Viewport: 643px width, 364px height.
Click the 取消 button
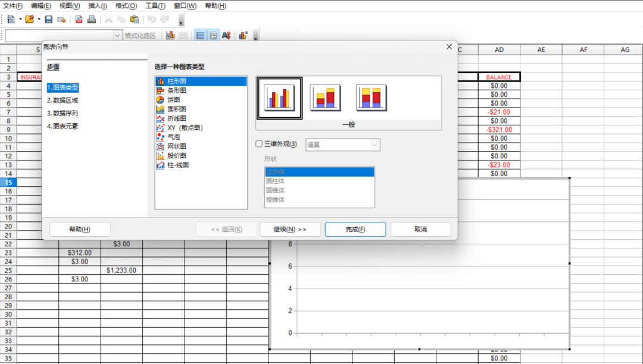point(420,230)
